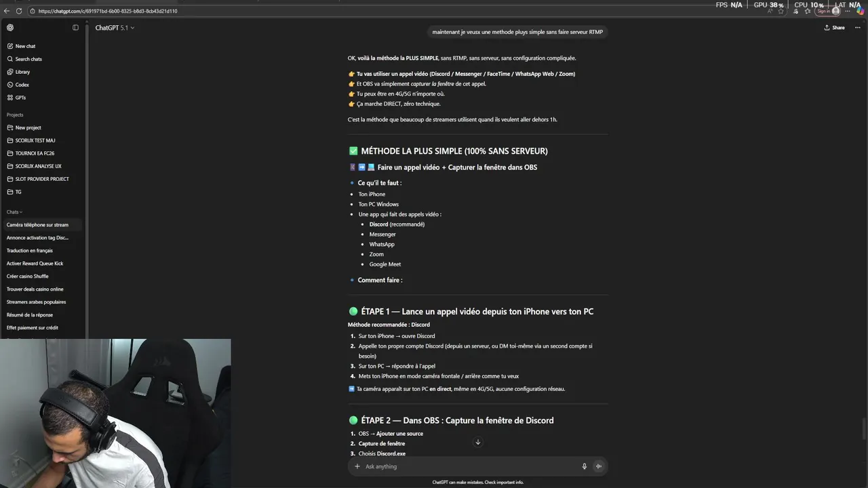Viewport: 868px width, 488px height.
Task: Click the GPU 38% overlay stat
Action: click(769, 5)
